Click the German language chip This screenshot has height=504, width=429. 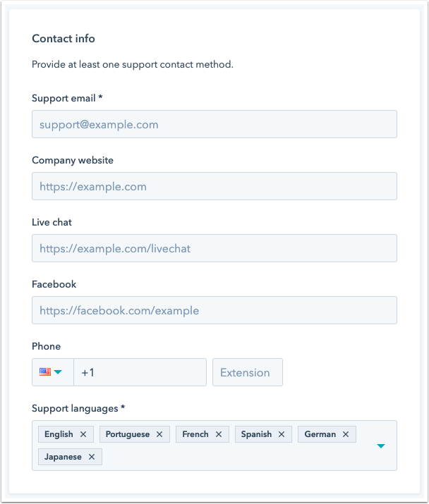pyautogui.click(x=320, y=434)
